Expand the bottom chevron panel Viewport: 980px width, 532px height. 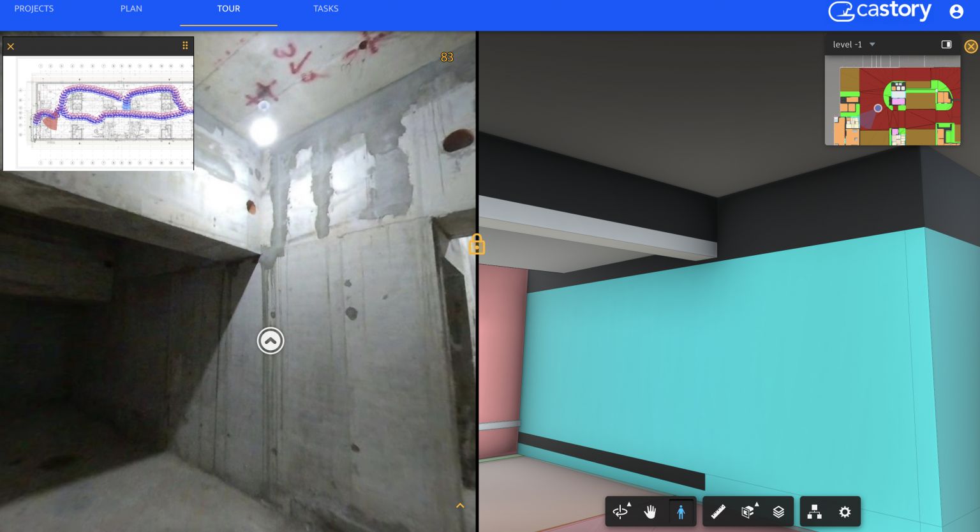pyautogui.click(x=460, y=506)
